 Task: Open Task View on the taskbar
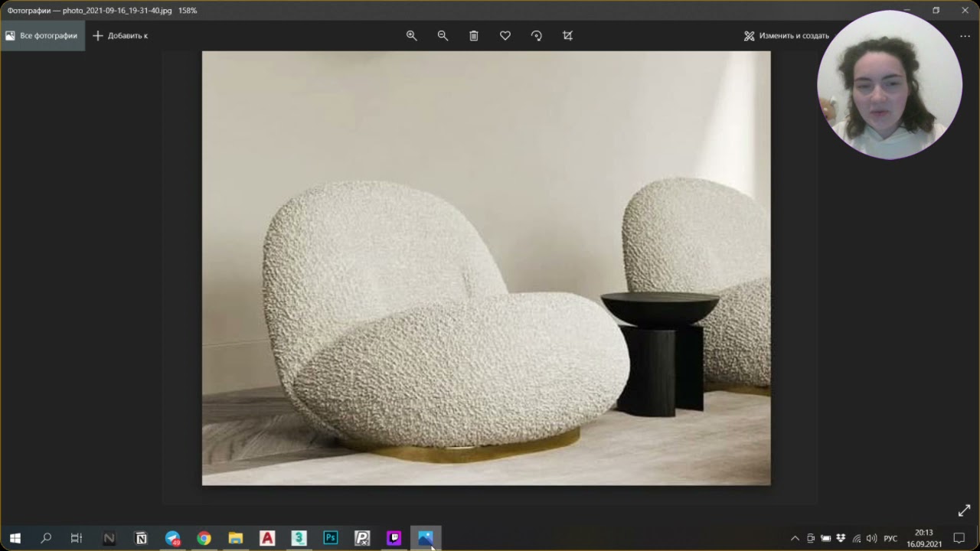(77, 538)
